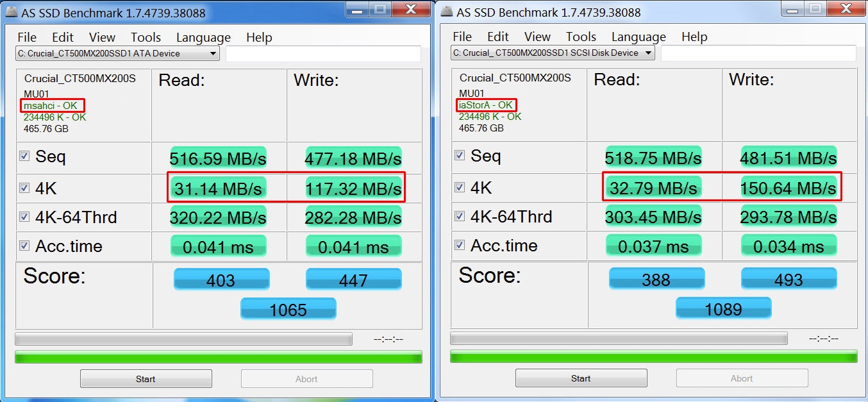The width and height of the screenshot is (868, 402).
Task: Open the File menu on the left window
Action: (27, 37)
